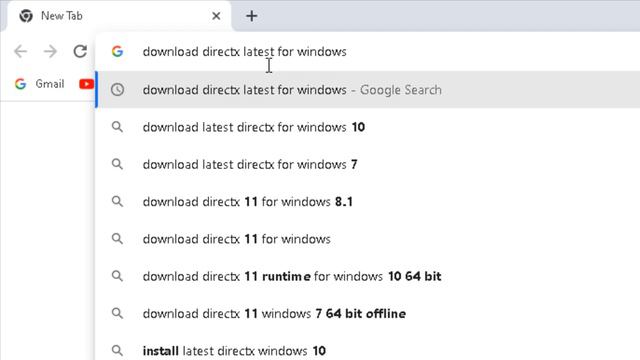Image resolution: width=640 pixels, height=360 pixels.
Task: Click the search icon beside 'windows 7' suggestion
Action: (x=118, y=164)
